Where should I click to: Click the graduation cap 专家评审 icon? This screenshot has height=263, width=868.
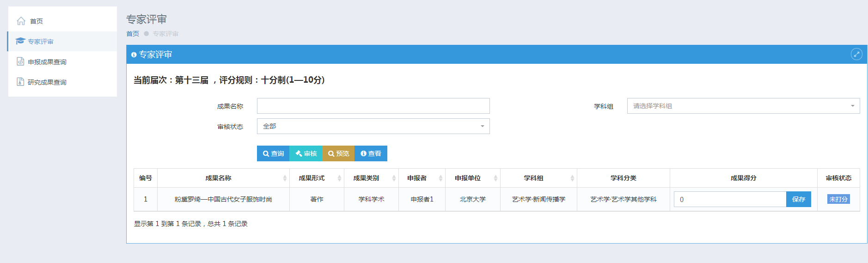pos(20,41)
